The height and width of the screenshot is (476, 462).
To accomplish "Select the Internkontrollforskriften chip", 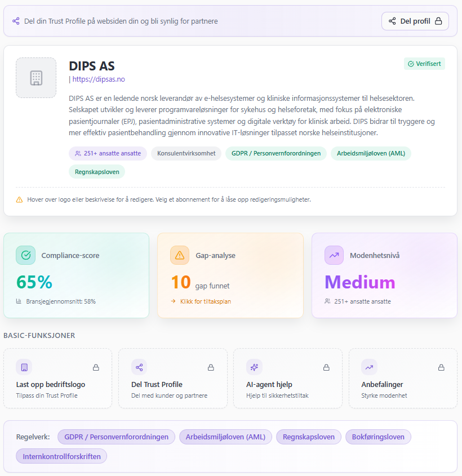I will 61,456.
